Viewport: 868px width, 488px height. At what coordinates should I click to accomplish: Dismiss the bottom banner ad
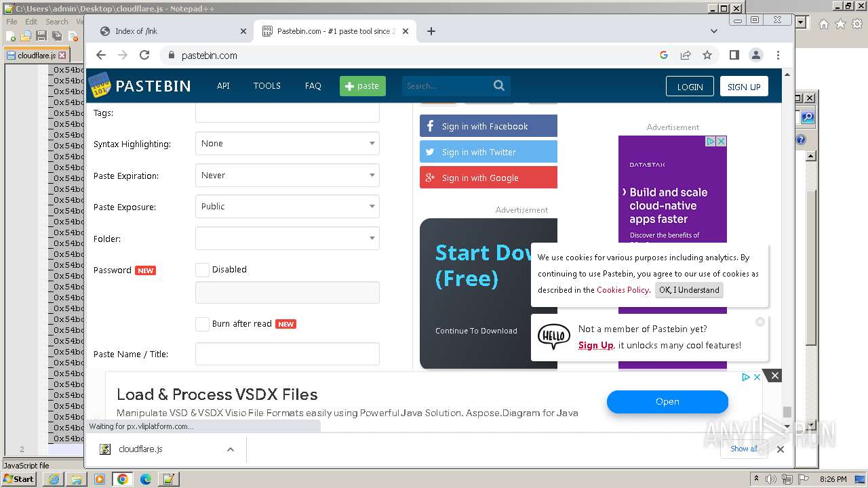[x=775, y=375]
